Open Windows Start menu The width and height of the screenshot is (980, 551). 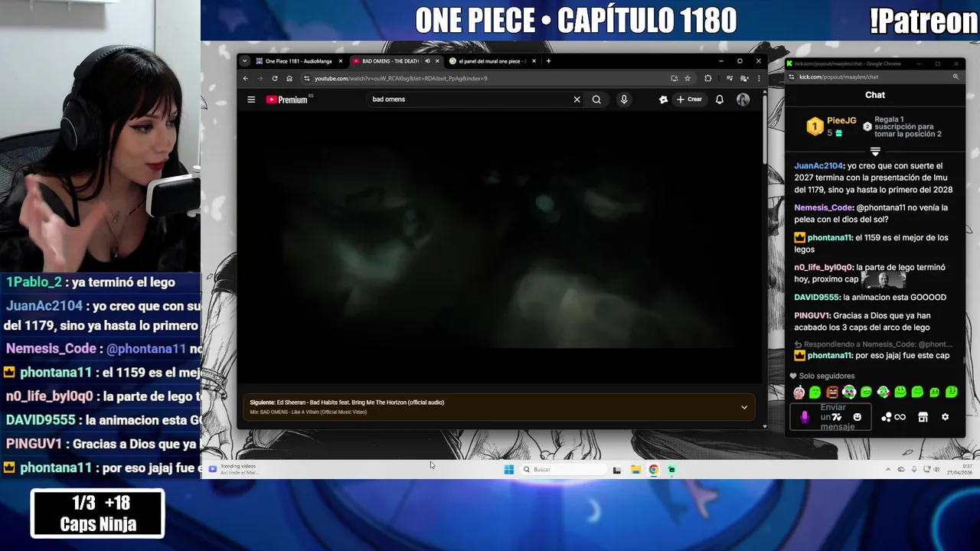[508, 469]
